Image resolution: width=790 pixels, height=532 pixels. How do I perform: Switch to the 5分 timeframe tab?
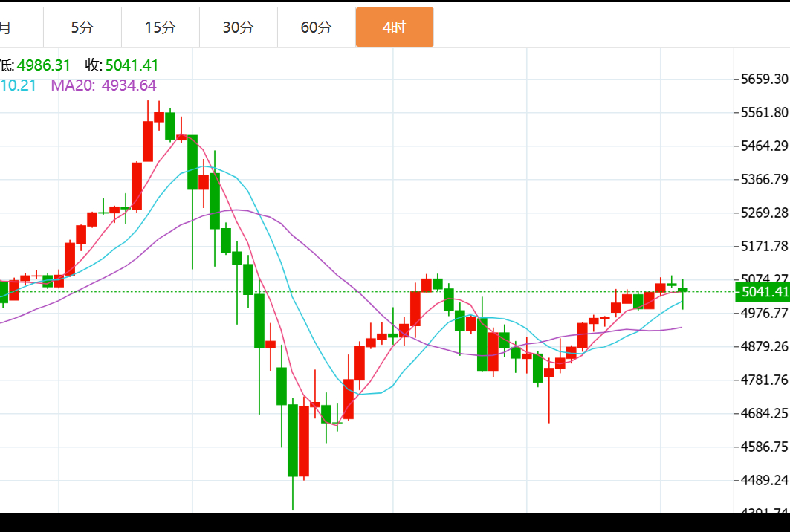82,27
